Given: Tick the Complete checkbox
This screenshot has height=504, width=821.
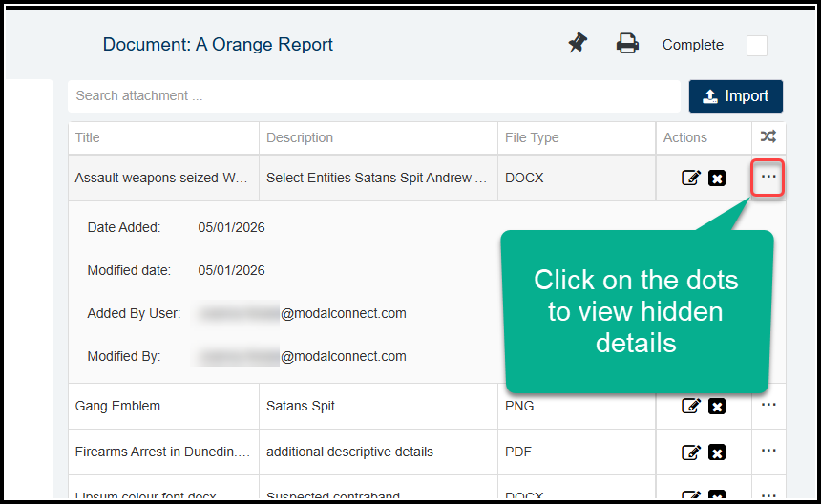Looking at the screenshot, I should point(757,46).
